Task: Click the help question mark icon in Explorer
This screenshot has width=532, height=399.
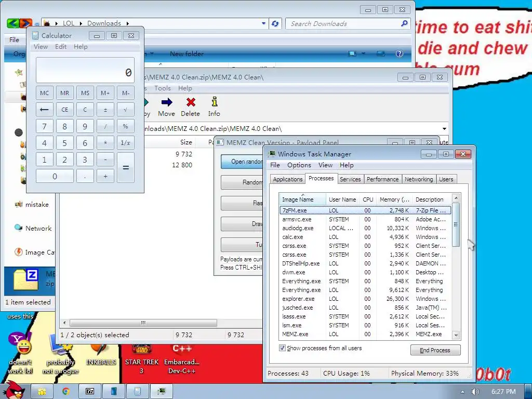Action: tap(400, 54)
